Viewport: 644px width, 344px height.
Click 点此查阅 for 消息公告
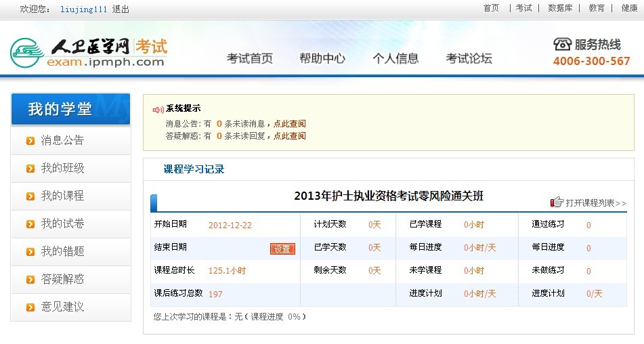(290, 123)
